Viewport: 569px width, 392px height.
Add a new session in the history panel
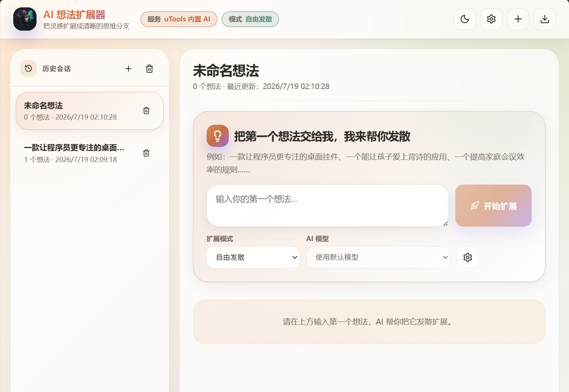128,69
